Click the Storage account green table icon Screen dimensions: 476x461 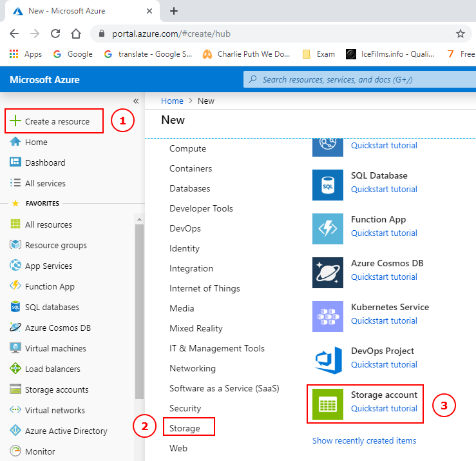click(x=328, y=404)
